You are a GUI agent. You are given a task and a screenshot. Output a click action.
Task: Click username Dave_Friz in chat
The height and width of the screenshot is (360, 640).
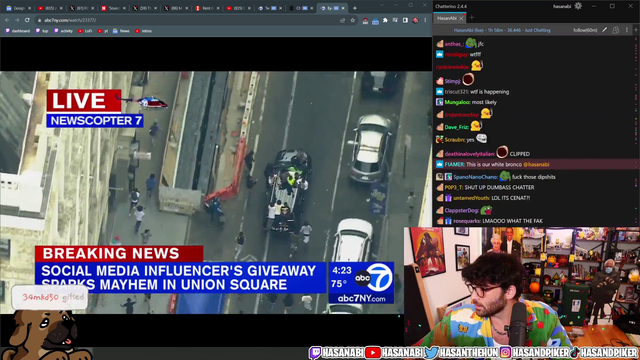click(457, 127)
